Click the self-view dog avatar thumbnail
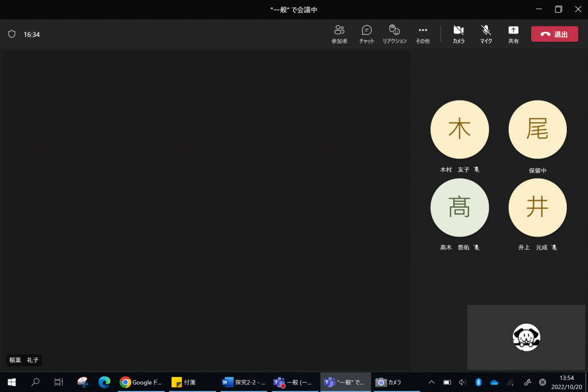Viewport: 588px width, 392px height. [526, 337]
